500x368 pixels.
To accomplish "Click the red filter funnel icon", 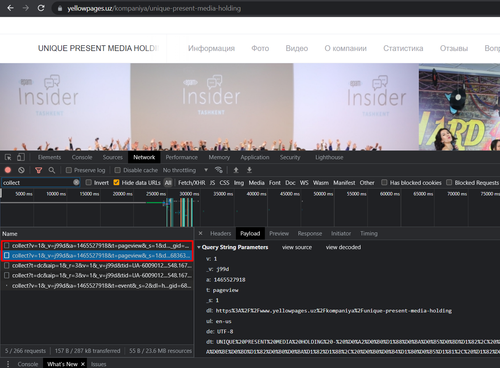I will click(39, 170).
